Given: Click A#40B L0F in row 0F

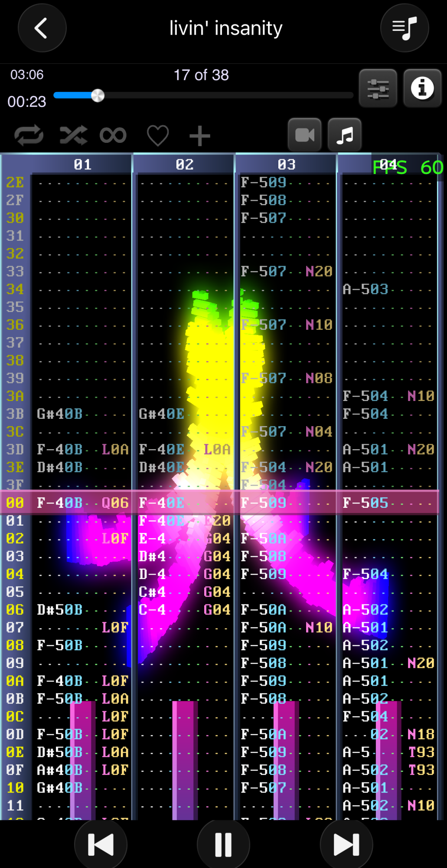Looking at the screenshot, I should [82, 769].
